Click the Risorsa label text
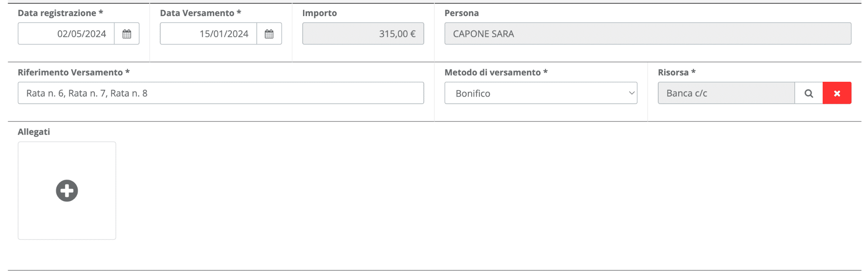Screen dimensions: 868x280 [673, 72]
